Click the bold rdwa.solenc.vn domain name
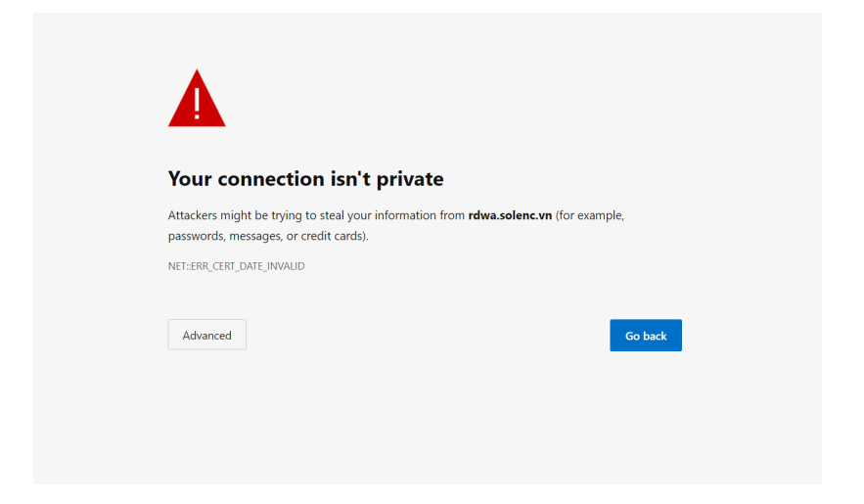 tap(510, 215)
